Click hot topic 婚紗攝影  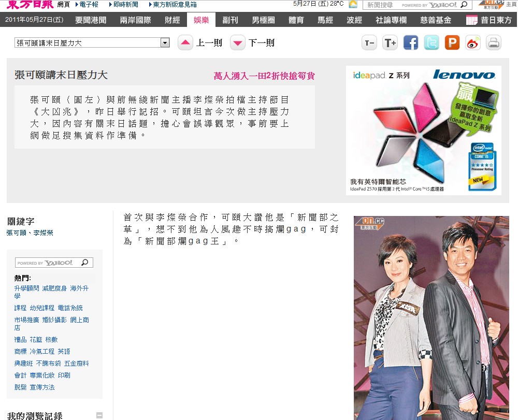coord(54,320)
